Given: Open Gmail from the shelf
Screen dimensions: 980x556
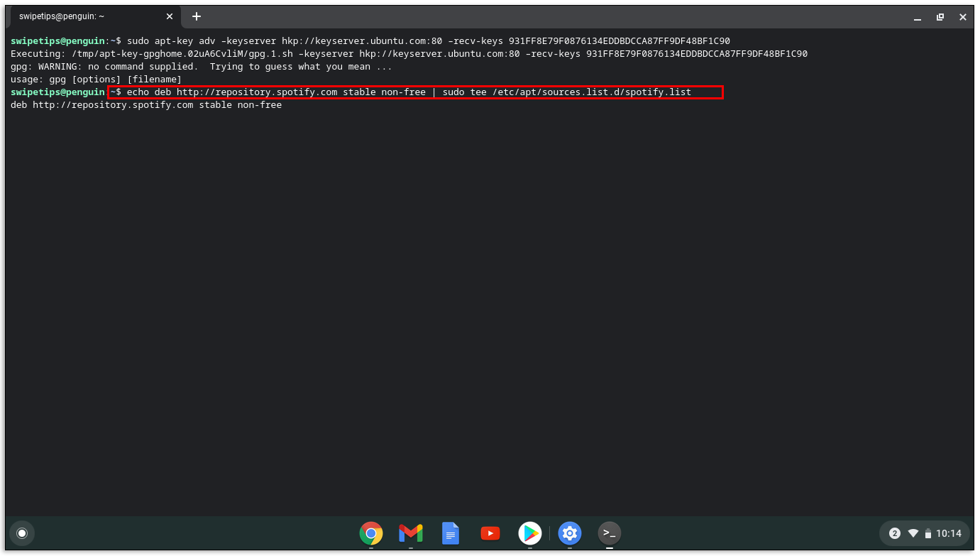Looking at the screenshot, I should [411, 533].
